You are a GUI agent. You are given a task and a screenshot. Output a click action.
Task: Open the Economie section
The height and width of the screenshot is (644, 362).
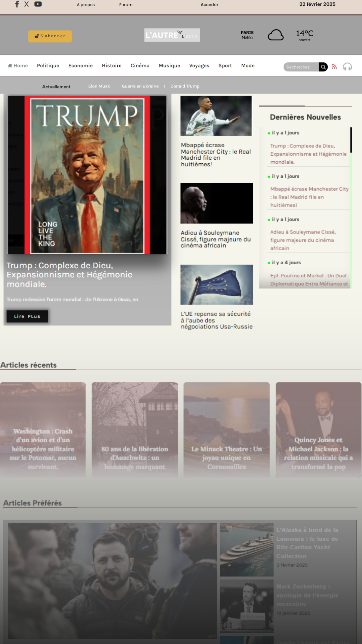[x=80, y=66]
